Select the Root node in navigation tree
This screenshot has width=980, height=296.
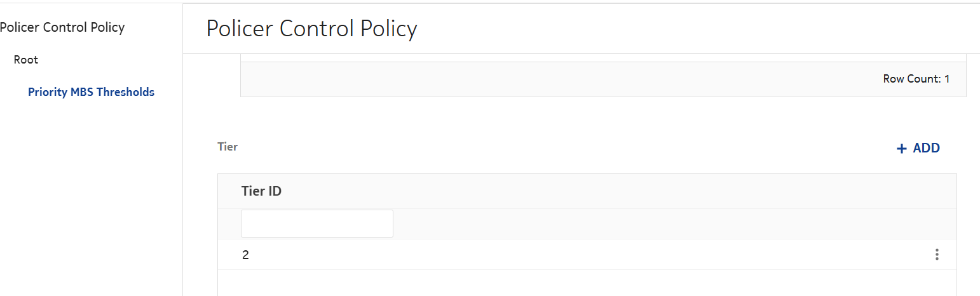26,60
